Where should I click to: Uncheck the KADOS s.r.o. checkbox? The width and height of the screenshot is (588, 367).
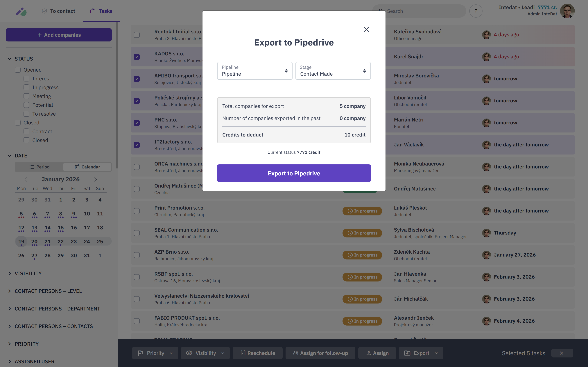tap(137, 57)
